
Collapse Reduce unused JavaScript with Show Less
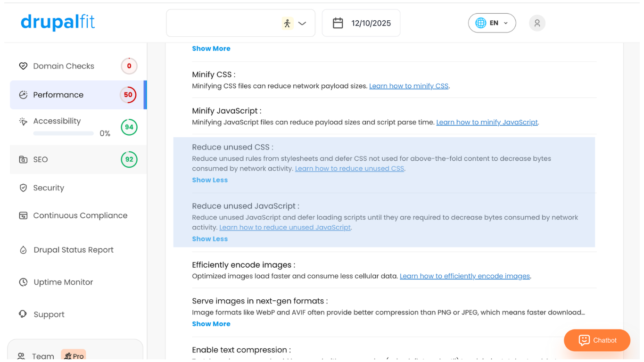210,239
